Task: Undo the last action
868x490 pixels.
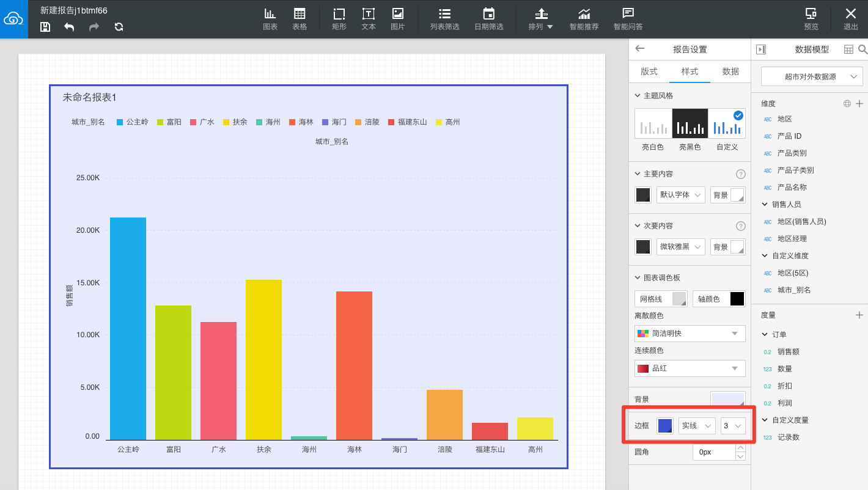Action: [69, 27]
